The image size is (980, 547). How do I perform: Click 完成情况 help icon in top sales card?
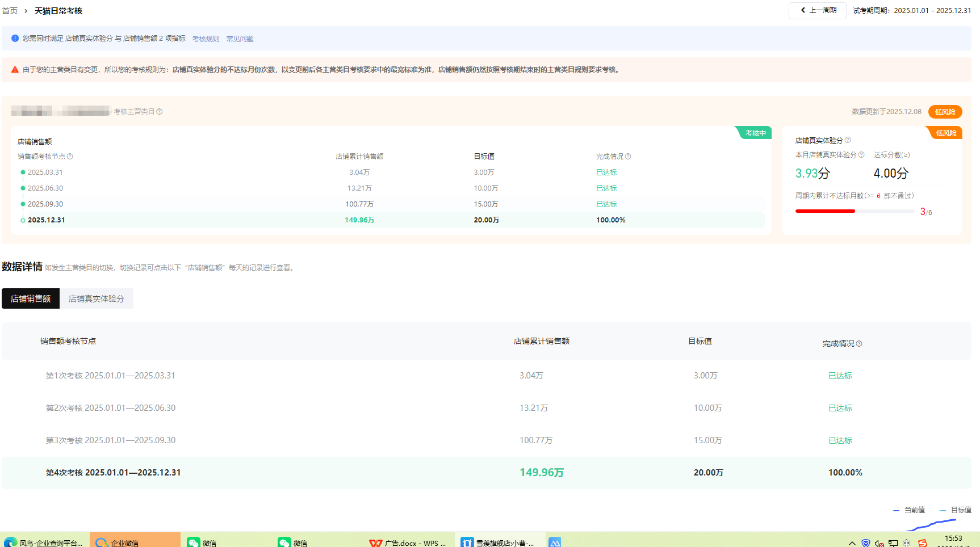[x=628, y=157]
